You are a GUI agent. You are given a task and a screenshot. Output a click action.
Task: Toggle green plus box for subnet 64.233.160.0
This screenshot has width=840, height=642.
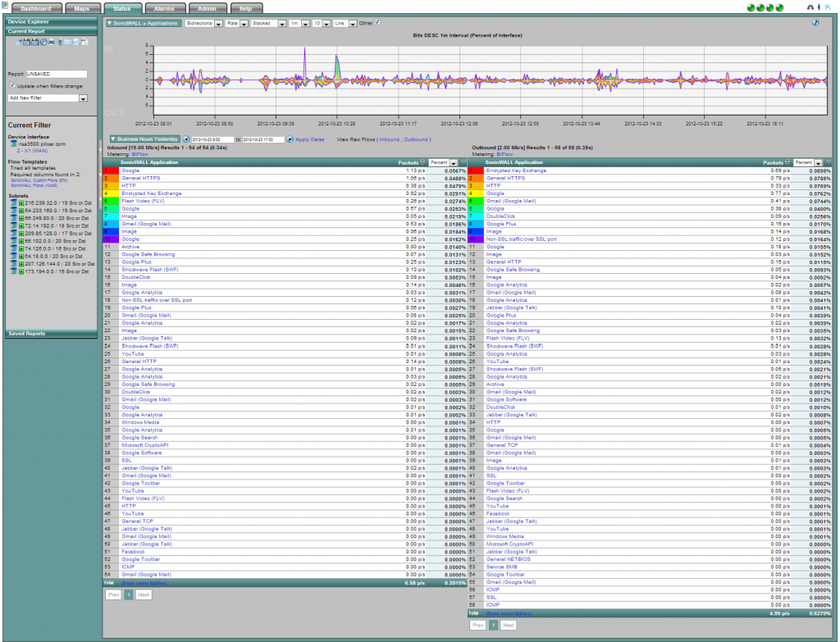point(21,211)
